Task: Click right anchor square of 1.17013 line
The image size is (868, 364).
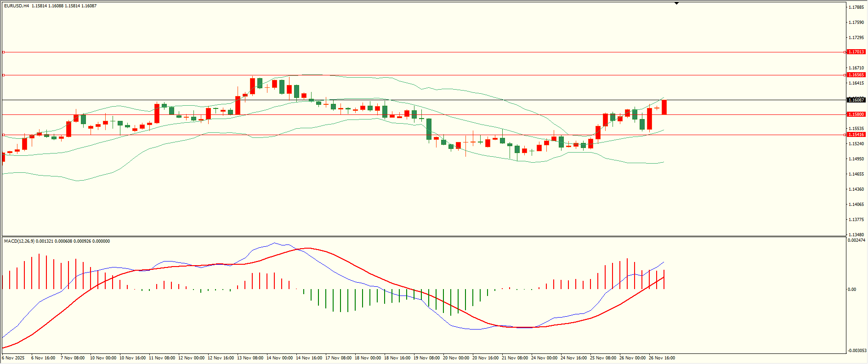Action: (x=845, y=52)
